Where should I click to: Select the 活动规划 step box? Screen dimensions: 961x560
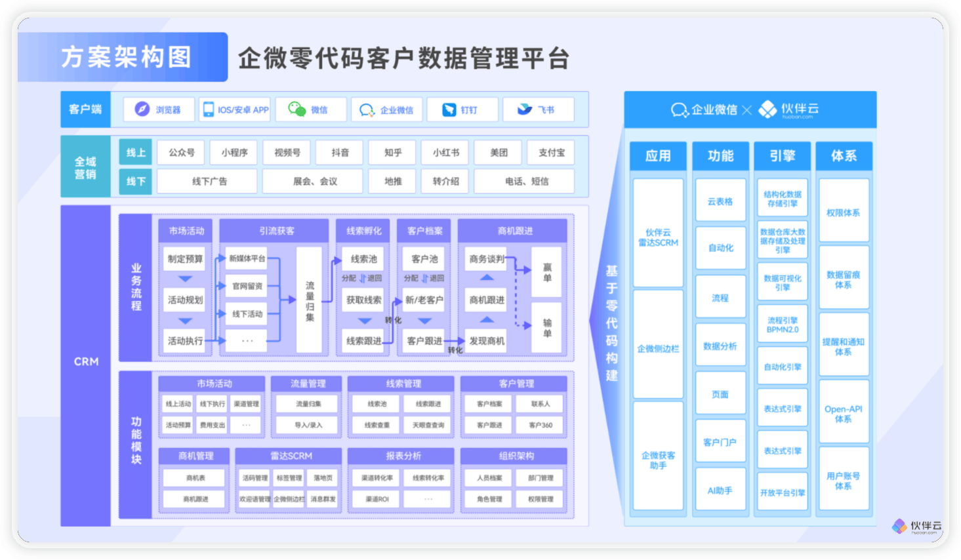(185, 300)
